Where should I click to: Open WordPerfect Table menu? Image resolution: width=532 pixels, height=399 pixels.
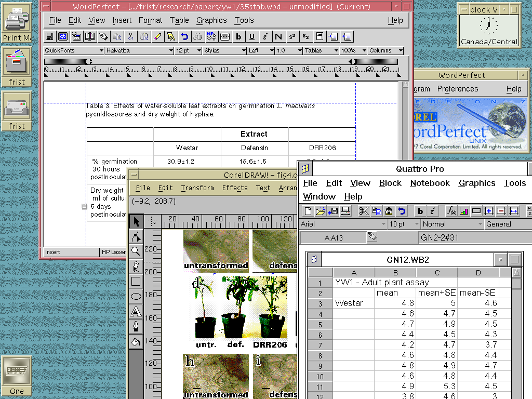(179, 20)
